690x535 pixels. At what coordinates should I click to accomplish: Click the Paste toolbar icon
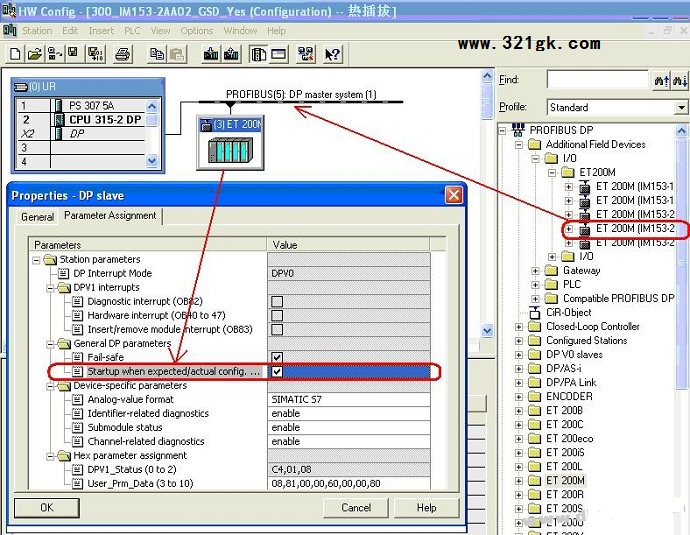(x=177, y=54)
